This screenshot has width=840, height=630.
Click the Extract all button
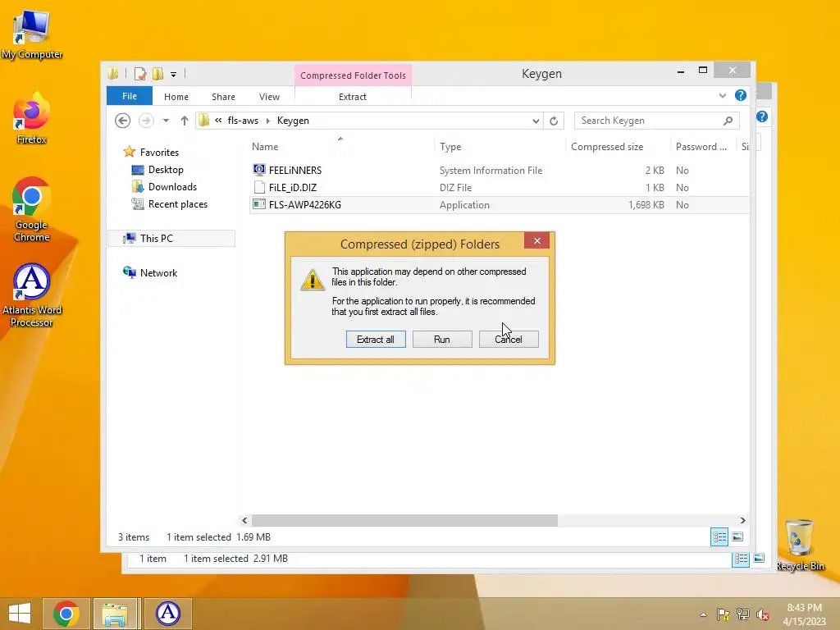[x=376, y=339]
